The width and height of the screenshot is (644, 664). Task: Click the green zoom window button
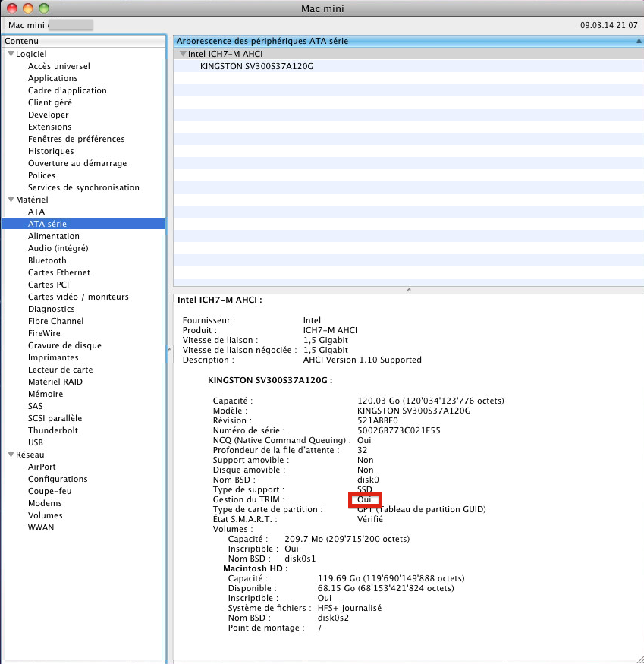pyautogui.click(x=43, y=8)
